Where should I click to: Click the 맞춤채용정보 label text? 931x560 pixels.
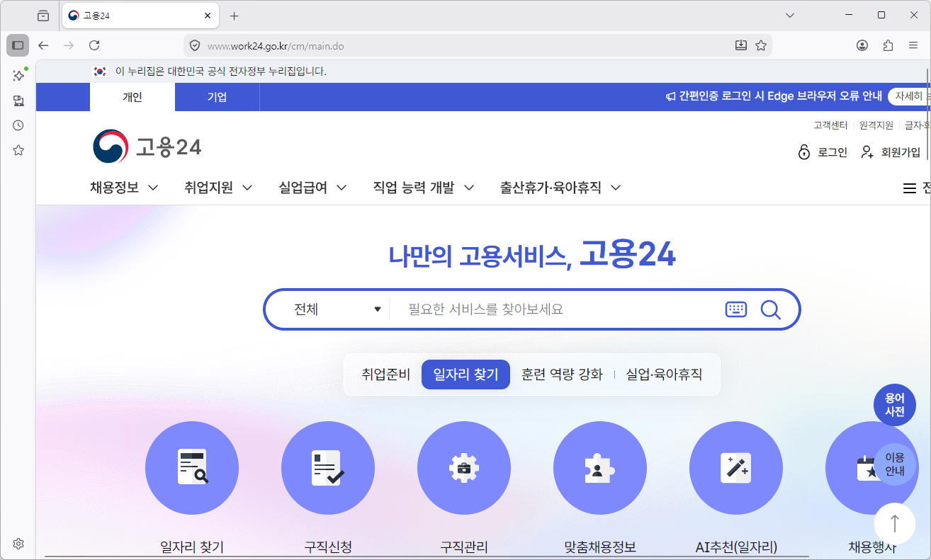pyautogui.click(x=600, y=547)
